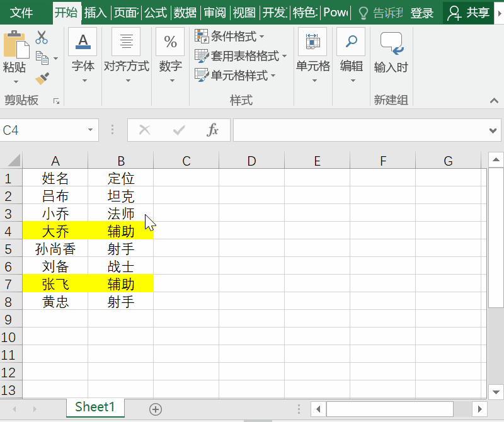Image resolution: width=504 pixels, height=422 pixels.
Task: Click cell containing 黄忠
Action: pyautogui.click(x=55, y=302)
